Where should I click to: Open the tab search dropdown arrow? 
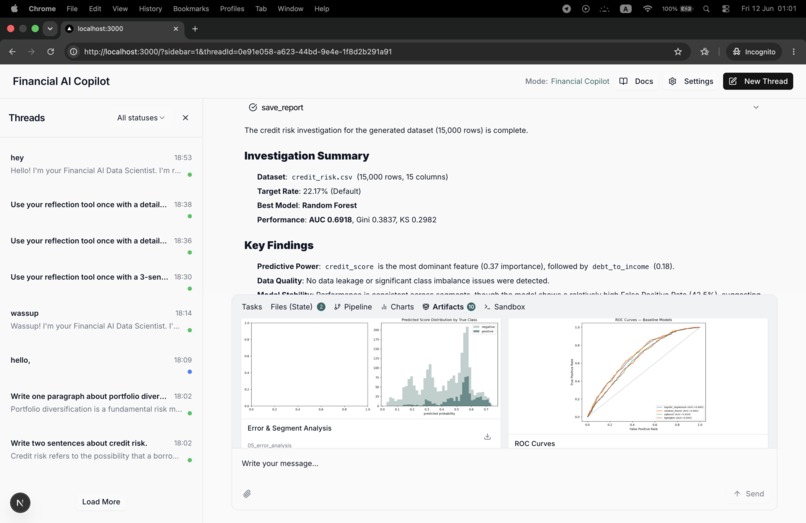[50, 29]
